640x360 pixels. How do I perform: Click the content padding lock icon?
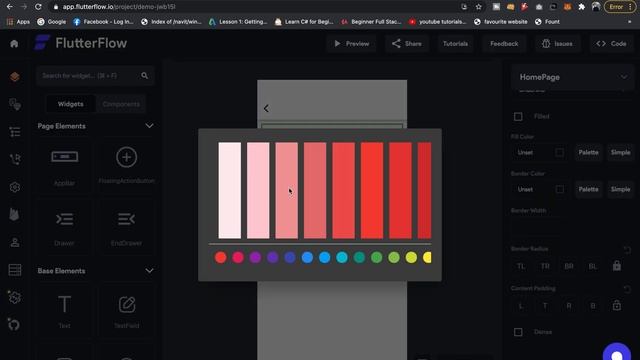click(x=617, y=305)
